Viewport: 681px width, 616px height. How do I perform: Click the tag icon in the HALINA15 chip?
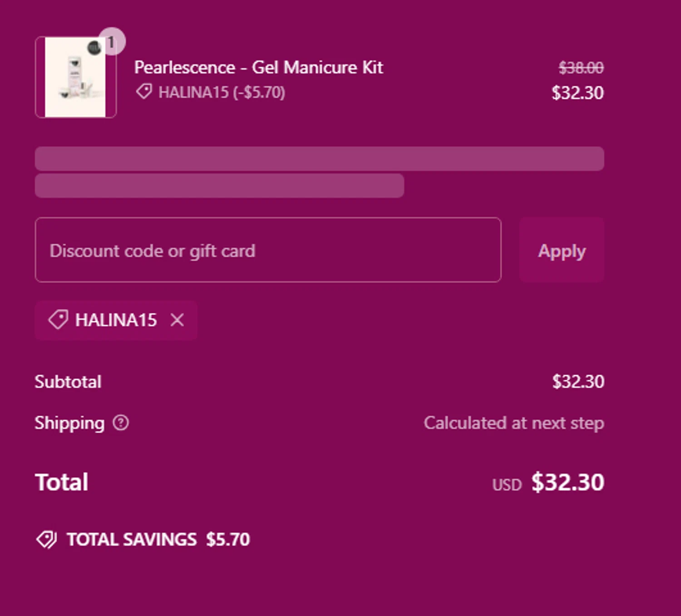pos(58,320)
